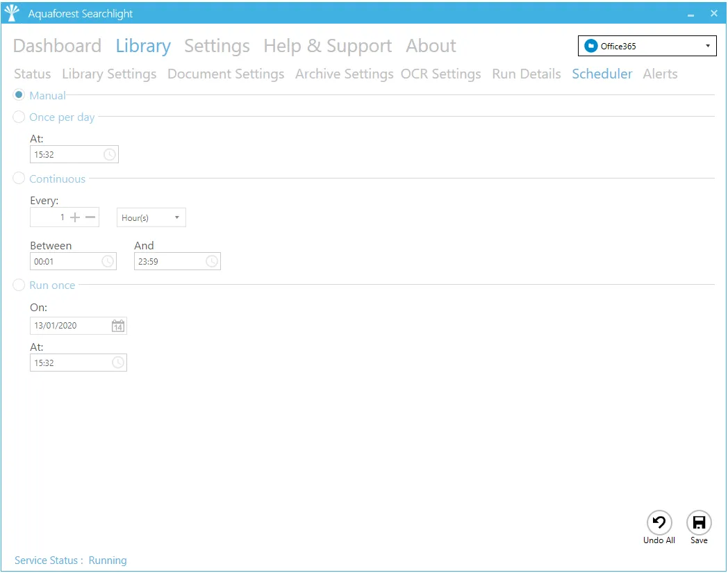Click the Run once date input field
This screenshot has width=728, height=573.
click(69, 326)
